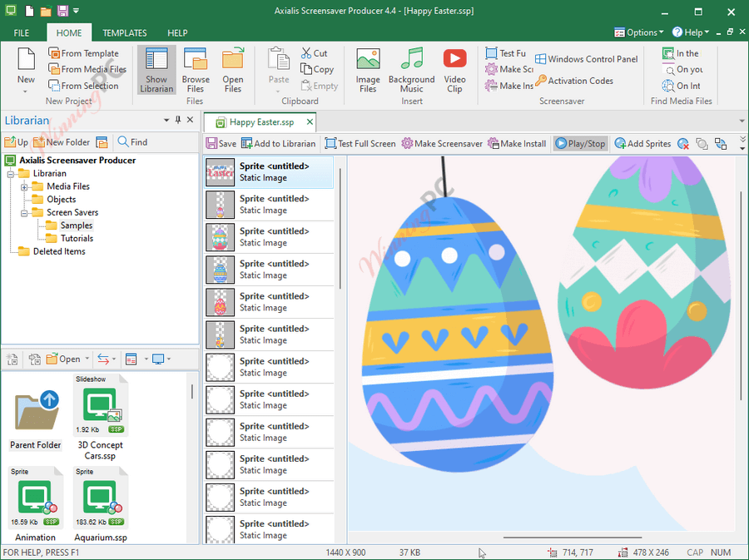Open the Librarian panel dropdown arrow
Viewport: 749px width, 560px height.
tap(166, 121)
